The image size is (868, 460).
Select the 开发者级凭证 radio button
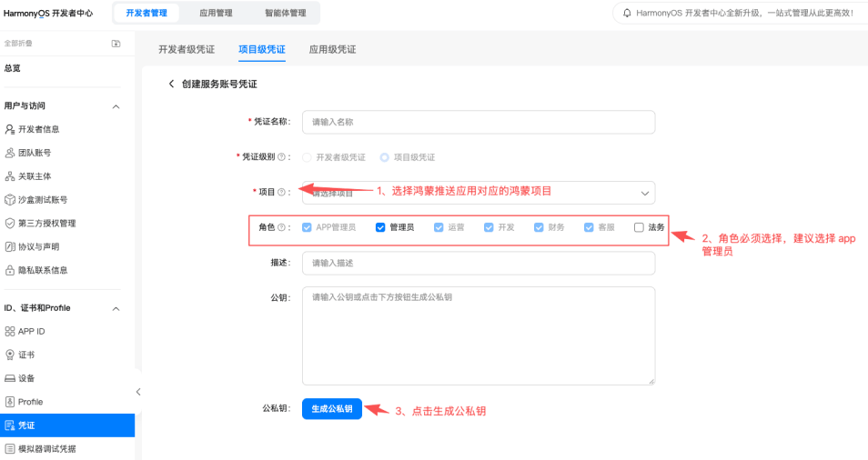(307, 157)
